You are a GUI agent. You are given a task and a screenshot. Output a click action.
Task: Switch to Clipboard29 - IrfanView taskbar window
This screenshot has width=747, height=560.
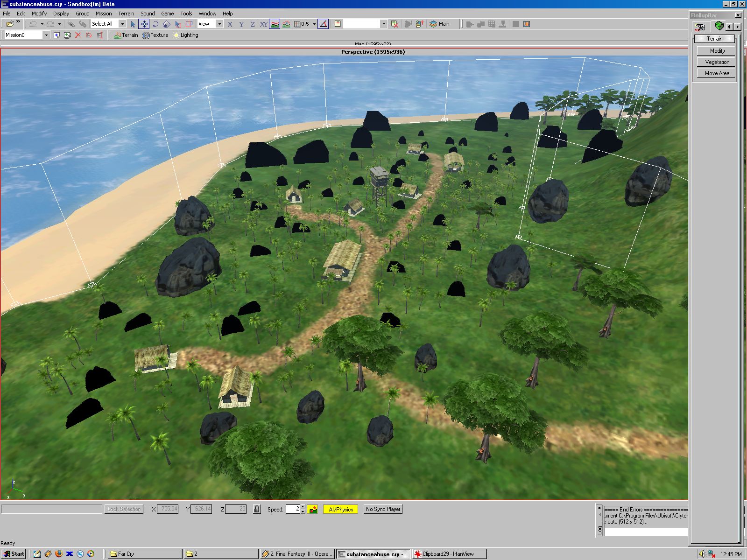tap(450, 554)
